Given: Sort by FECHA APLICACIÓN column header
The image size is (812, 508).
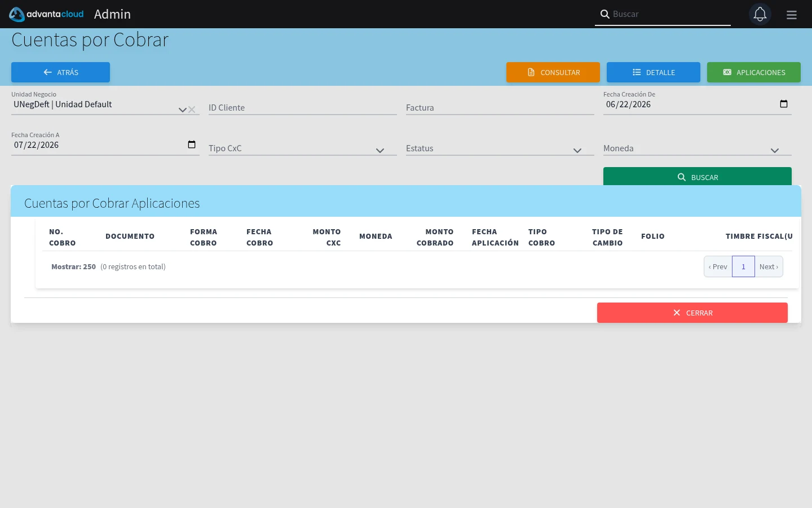Looking at the screenshot, I should coord(495,237).
